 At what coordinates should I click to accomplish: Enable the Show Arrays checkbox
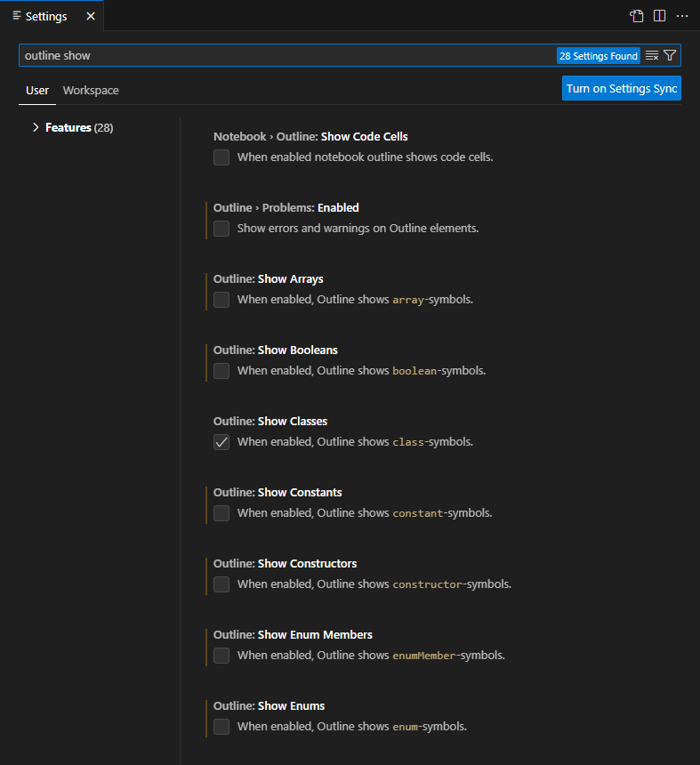221,300
